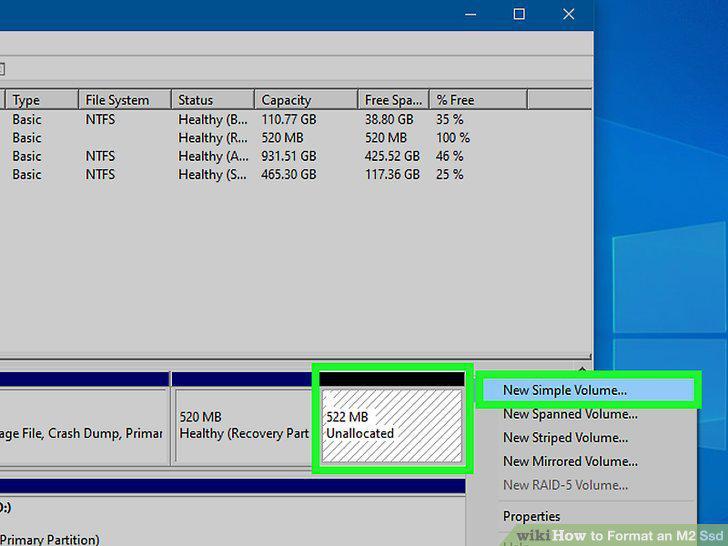The height and width of the screenshot is (546, 728).
Task: Sort by the File System column header
Action: coord(125,100)
